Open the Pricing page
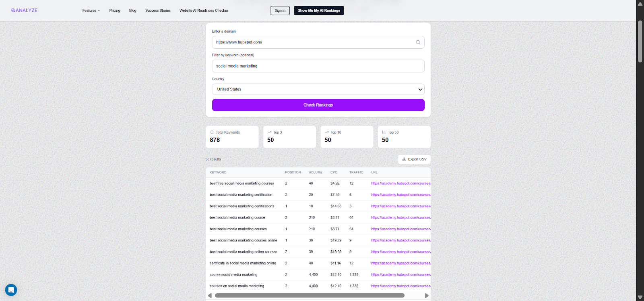Image resolution: width=644 pixels, height=301 pixels. (x=115, y=10)
